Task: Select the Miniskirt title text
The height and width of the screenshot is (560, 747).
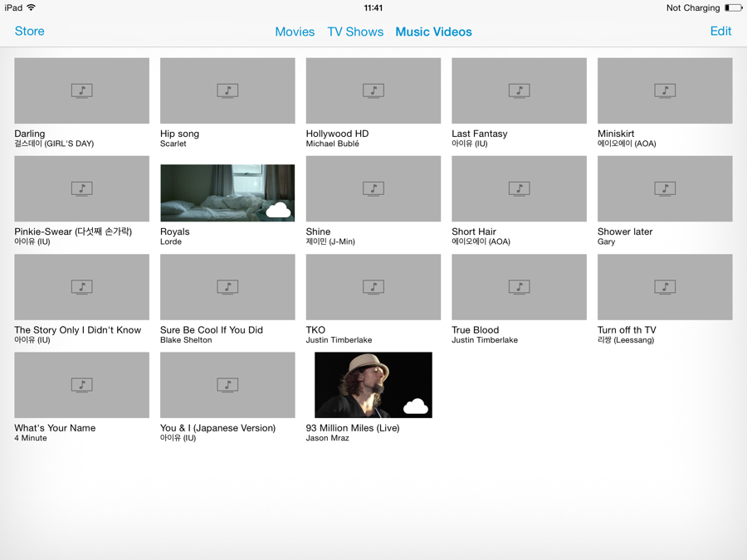Action: click(x=616, y=134)
